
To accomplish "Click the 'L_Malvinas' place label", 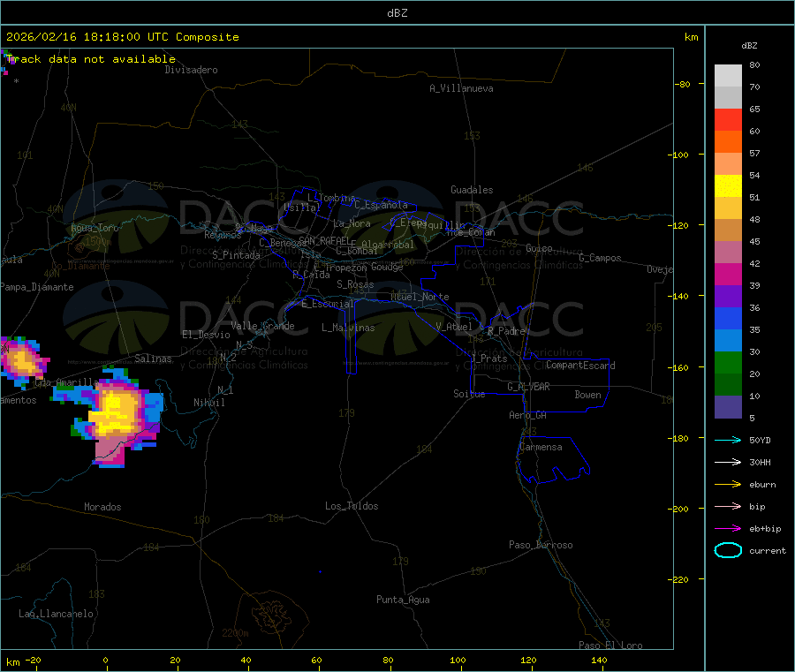I will (x=348, y=328).
